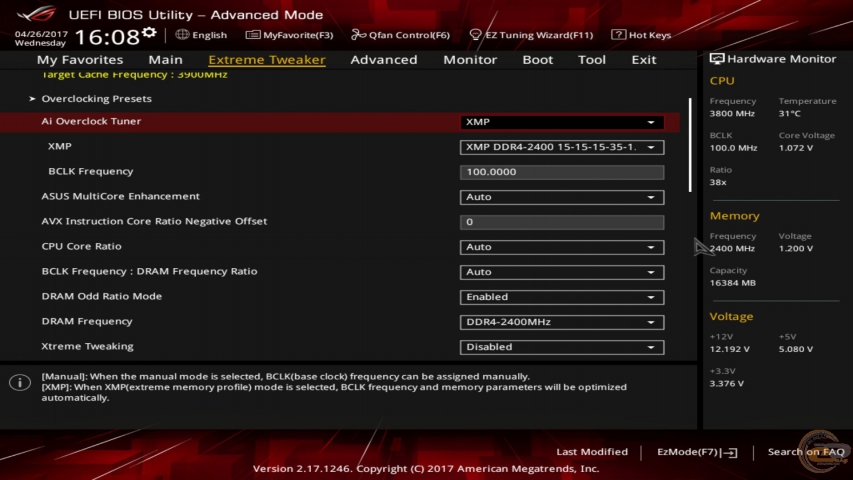This screenshot has height=480, width=853.
Task: Click AVX Negative Offset value field
Action: point(562,222)
